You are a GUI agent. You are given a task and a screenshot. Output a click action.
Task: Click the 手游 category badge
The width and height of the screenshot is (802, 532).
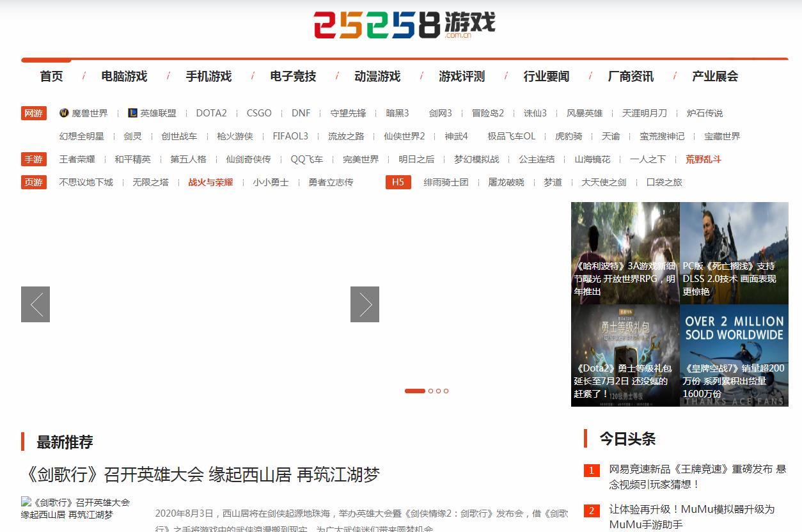(x=34, y=159)
